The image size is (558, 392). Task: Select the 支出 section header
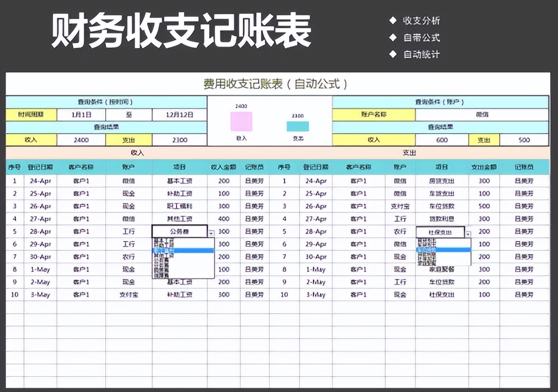(x=410, y=153)
